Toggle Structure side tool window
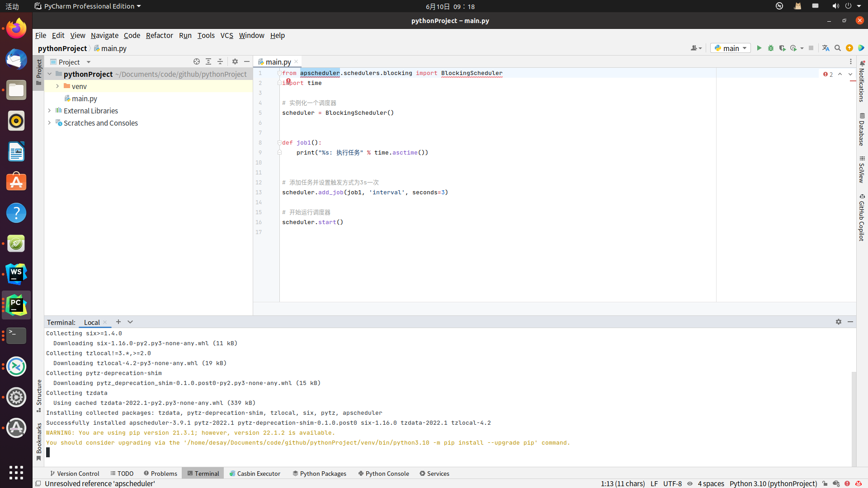The width and height of the screenshot is (868, 488). (x=39, y=395)
